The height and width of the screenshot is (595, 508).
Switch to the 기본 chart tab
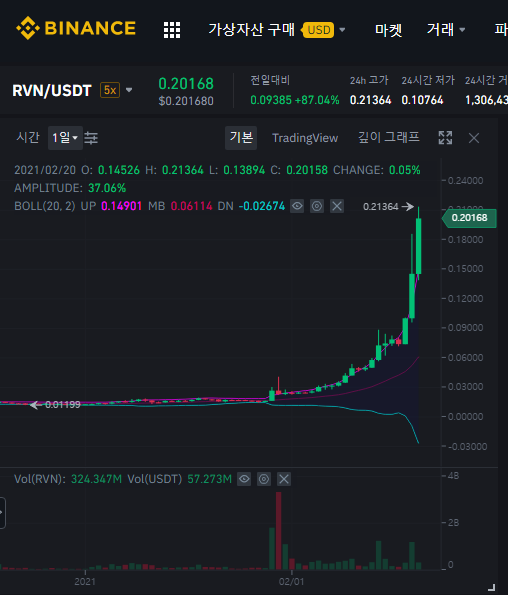(x=241, y=138)
